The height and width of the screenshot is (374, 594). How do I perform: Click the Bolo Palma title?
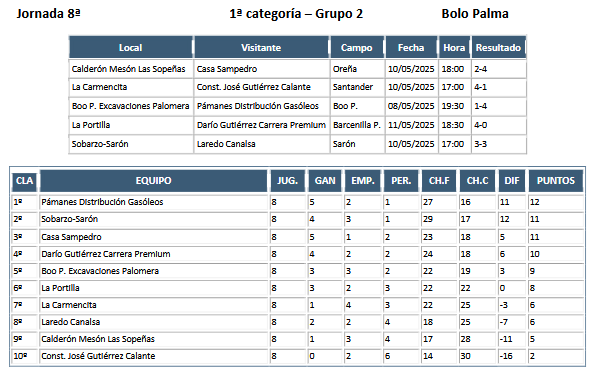pyautogui.click(x=475, y=14)
